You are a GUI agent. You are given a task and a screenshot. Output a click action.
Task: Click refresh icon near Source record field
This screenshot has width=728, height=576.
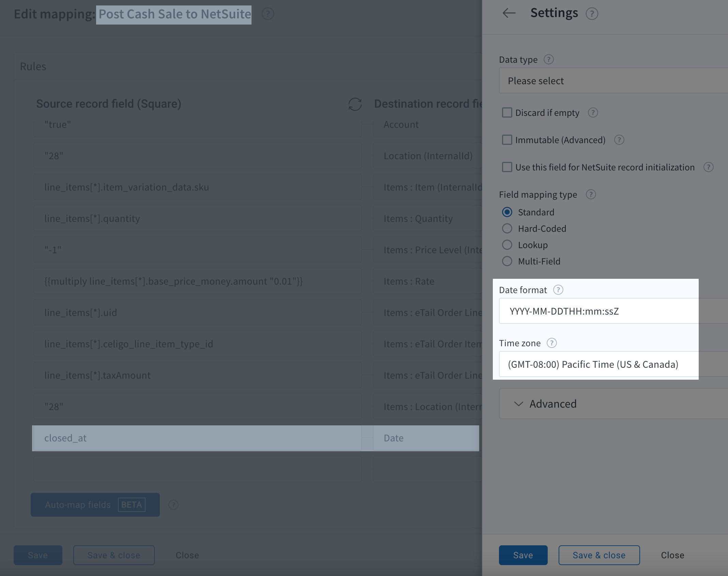point(355,104)
